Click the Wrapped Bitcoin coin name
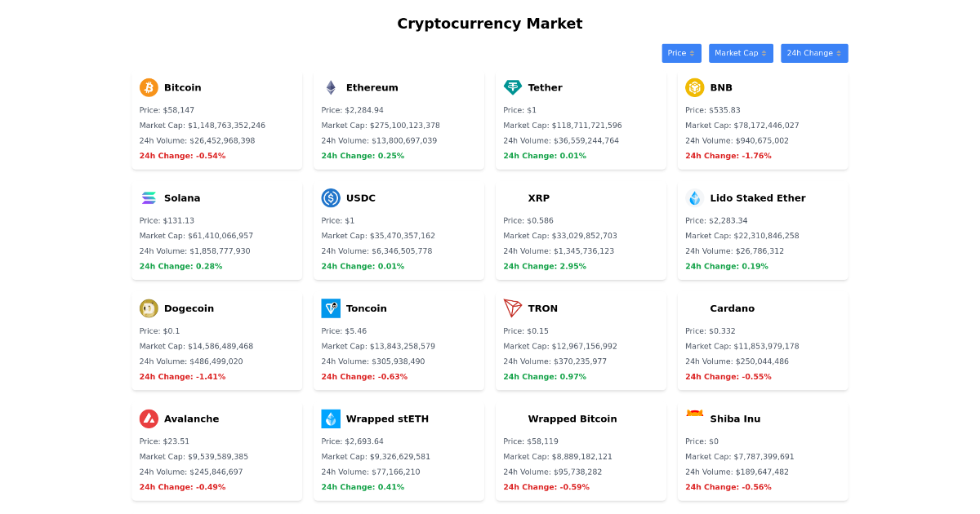The image size is (980, 514). [572, 419]
